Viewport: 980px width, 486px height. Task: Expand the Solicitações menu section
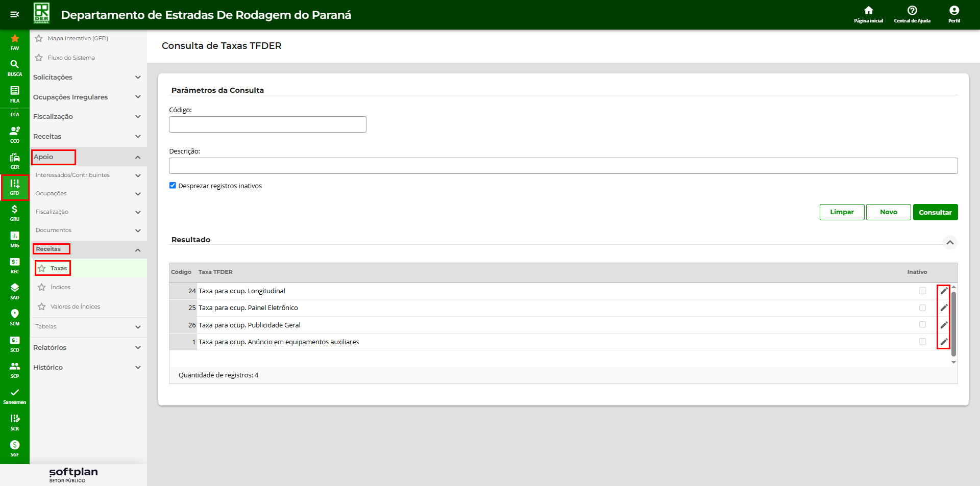87,78
